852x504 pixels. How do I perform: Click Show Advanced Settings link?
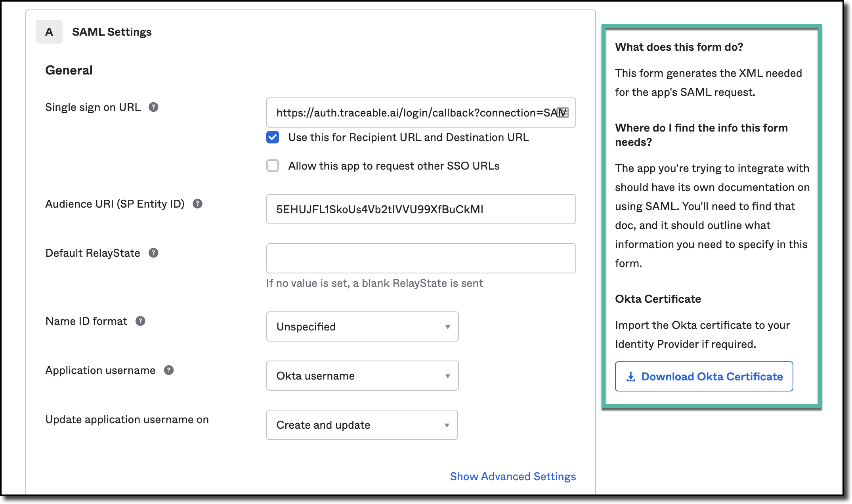513,476
